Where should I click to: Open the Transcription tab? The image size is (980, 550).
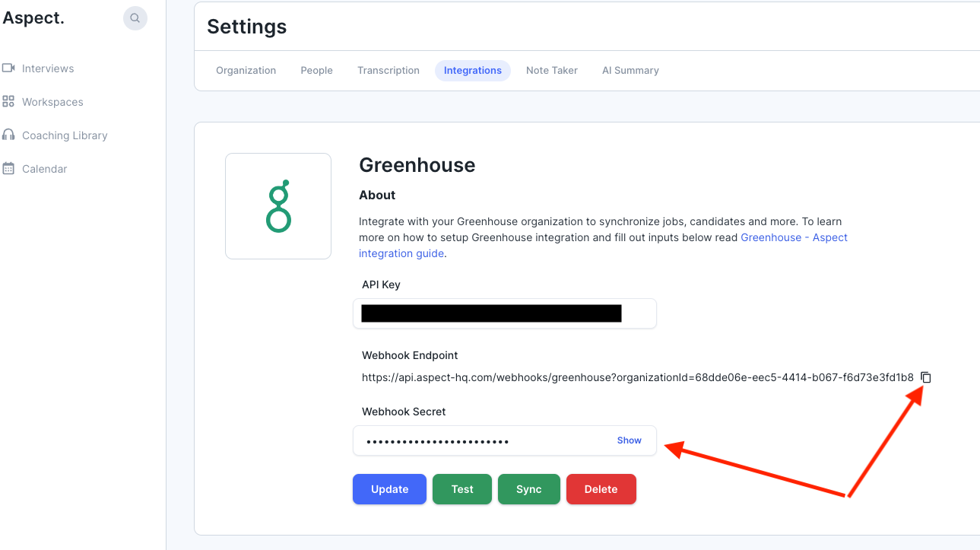coord(389,71)
